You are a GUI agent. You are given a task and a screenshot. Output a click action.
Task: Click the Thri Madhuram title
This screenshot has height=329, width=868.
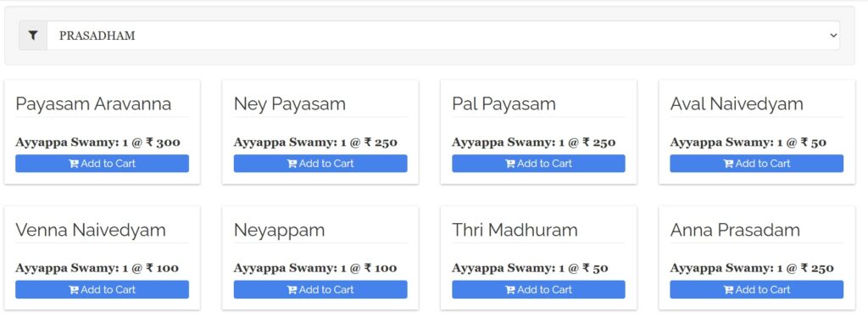(515, 230)
